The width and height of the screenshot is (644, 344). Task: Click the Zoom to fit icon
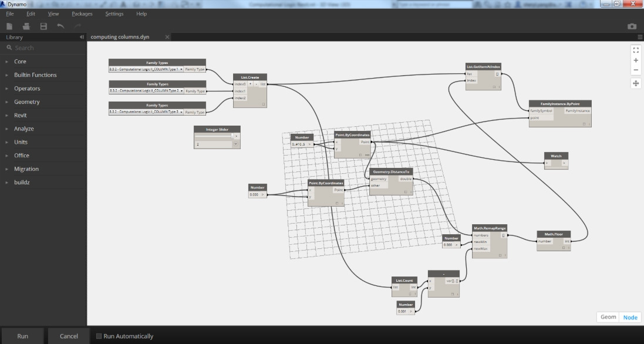coord(636,50)
